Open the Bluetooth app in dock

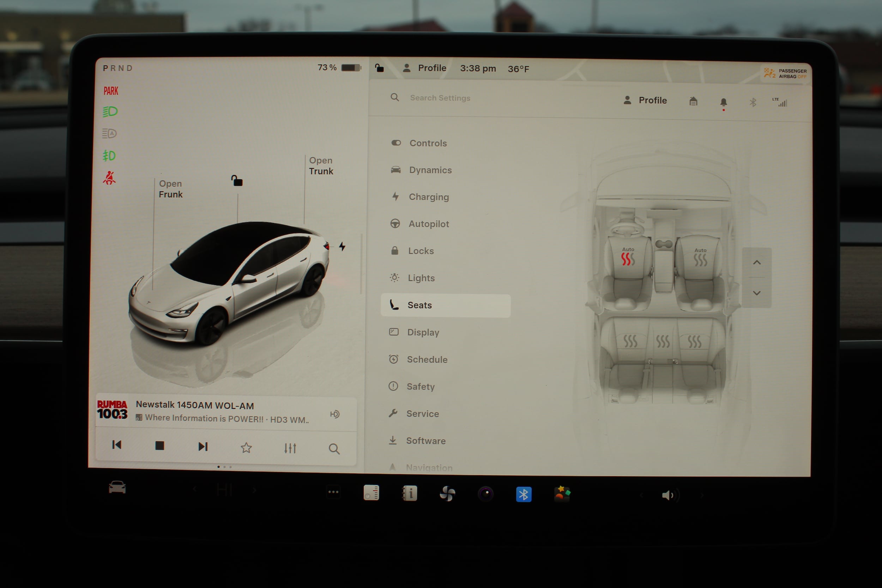[x=524, y=494]
